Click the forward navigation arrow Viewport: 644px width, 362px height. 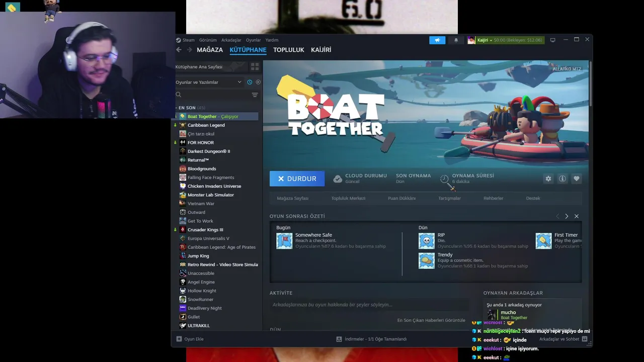tap(189, 50)
